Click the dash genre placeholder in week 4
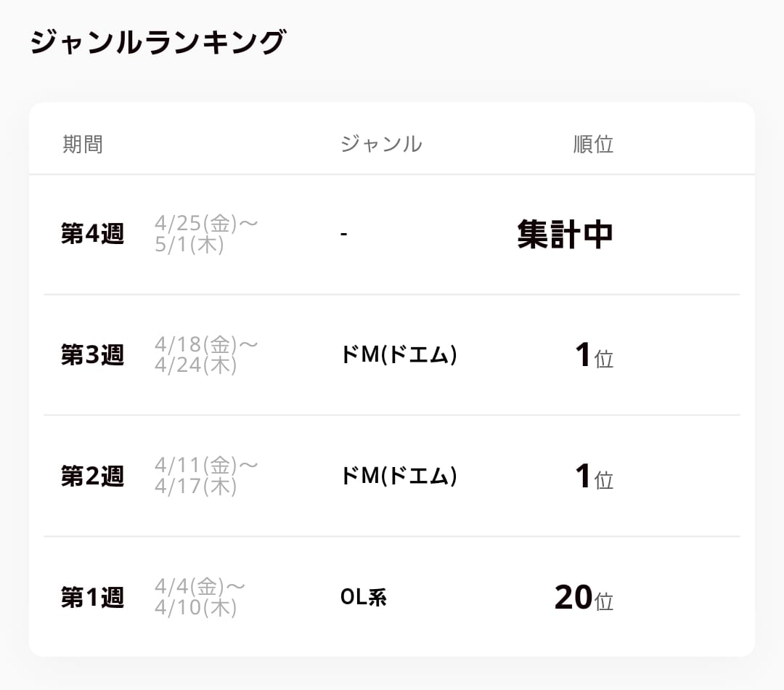 coord(344,235)
